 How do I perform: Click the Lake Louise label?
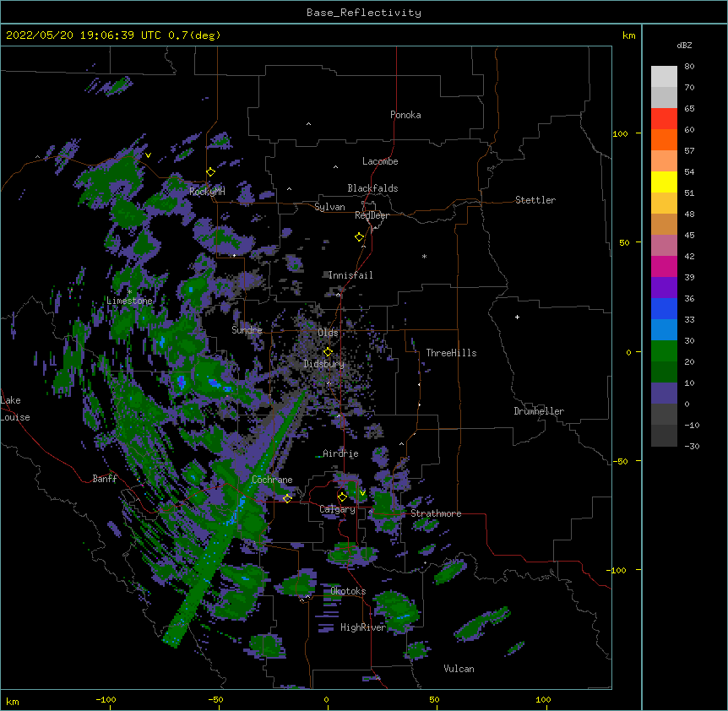click(15, 409)
